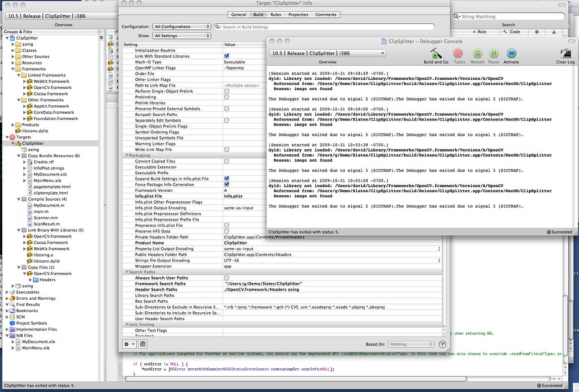
Task: Click the Scanner.mm file icon
Action: (x=30, y=218)
